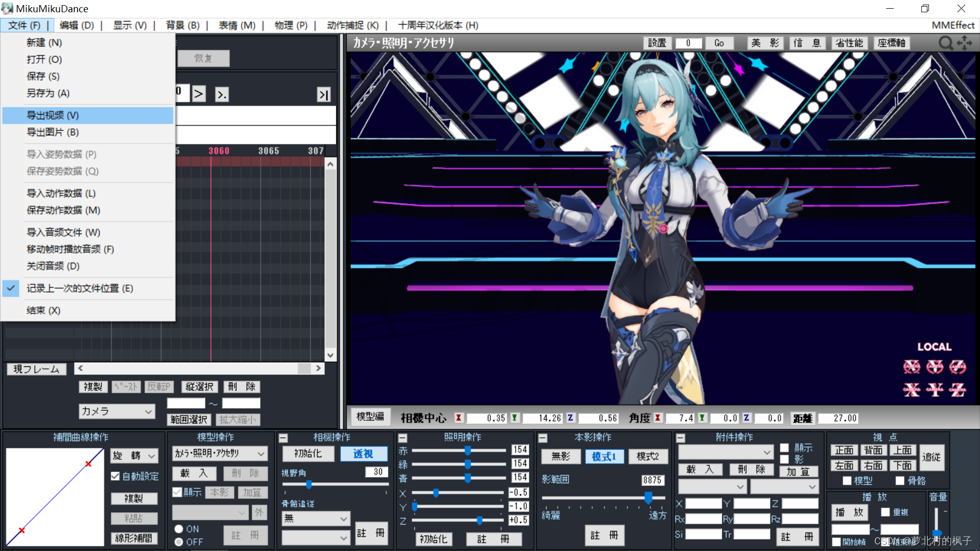
Task: Click the 模式2 shadow mode button
Action: (647, 457)
